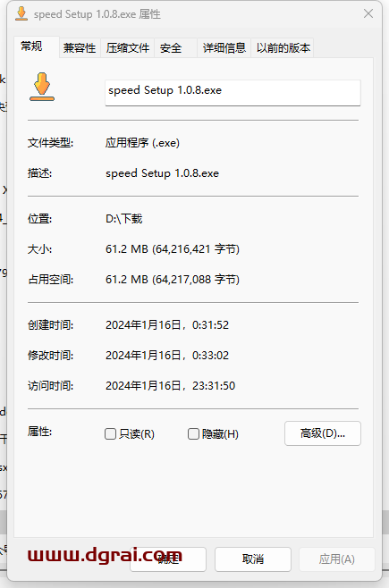Open the 压缩文件 tab
The width and height of the screenshot is (389, 588).
pyautogui.click(x=128, y=48)
